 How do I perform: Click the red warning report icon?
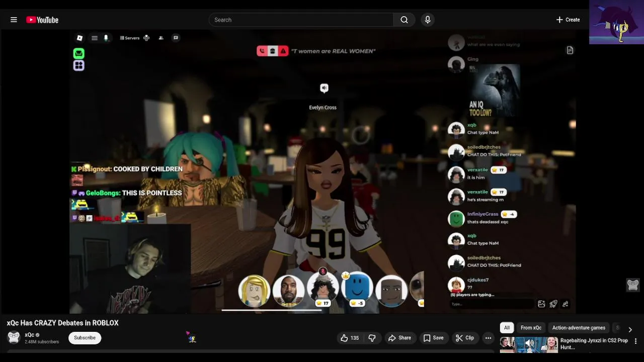(283, 51)
